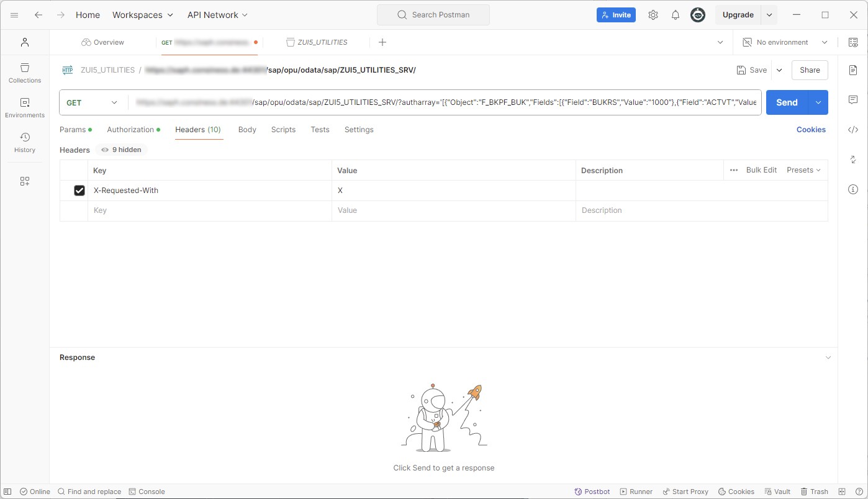Go back with the left arrow
The height and width of the screenshot is (499, 868).
point(38,15)
